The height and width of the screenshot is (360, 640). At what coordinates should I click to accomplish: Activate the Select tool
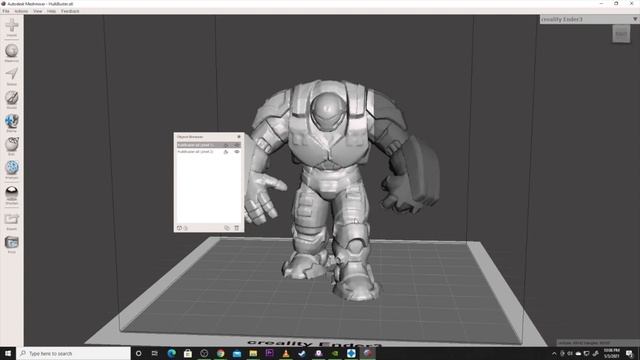click(11, 76)
